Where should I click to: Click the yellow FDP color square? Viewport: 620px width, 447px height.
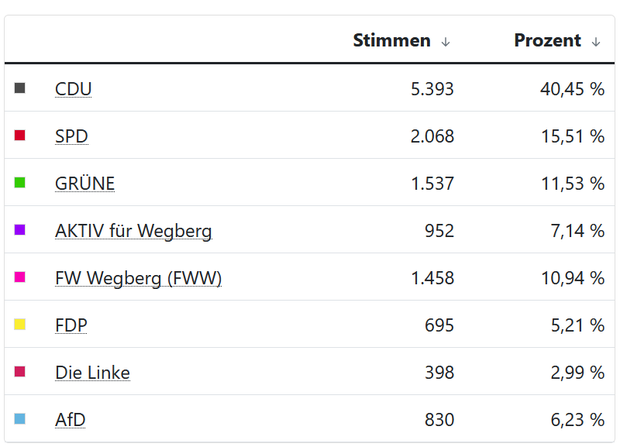coord(20,324)
